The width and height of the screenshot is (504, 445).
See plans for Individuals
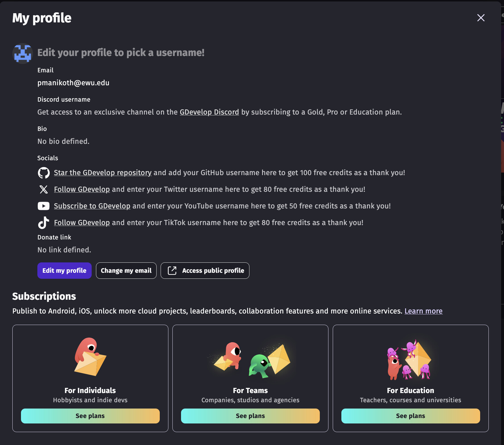(90, 416)
